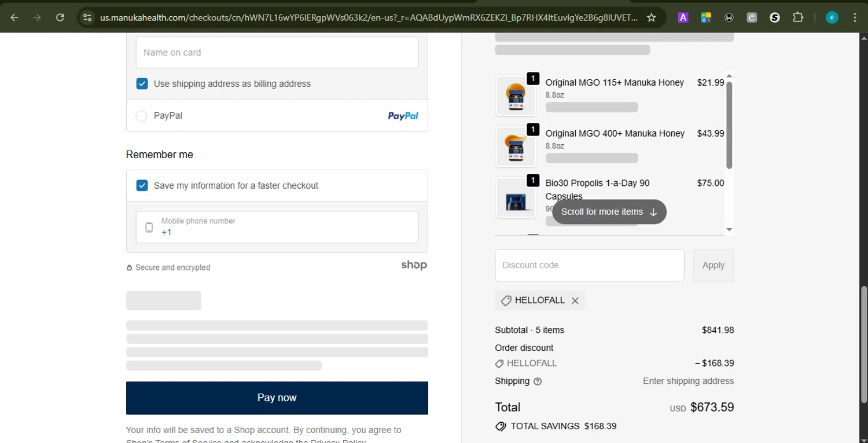
Task: Click the $75.00 item price
Action: (x=711, y=183)
